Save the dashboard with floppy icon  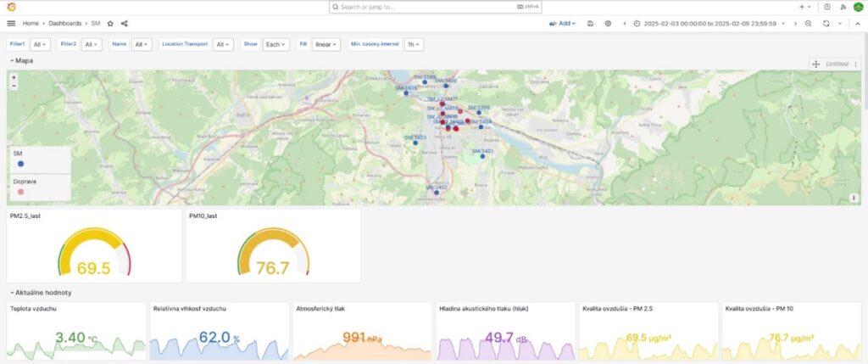(x=591, y=23)
